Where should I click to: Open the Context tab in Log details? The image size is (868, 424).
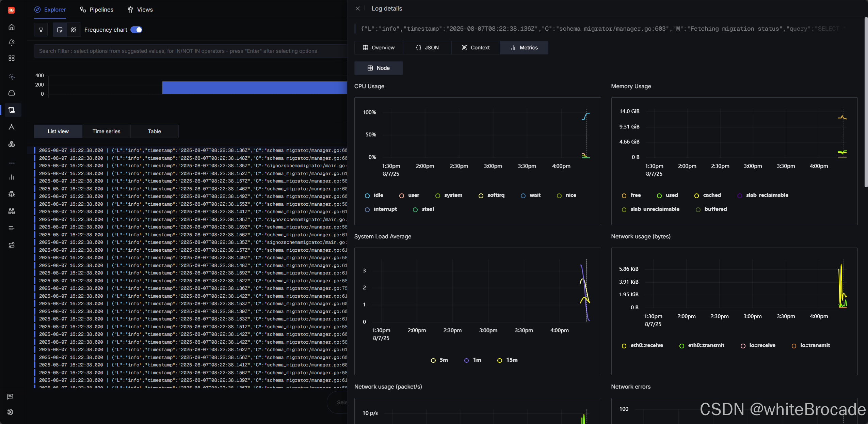point(476,48)
